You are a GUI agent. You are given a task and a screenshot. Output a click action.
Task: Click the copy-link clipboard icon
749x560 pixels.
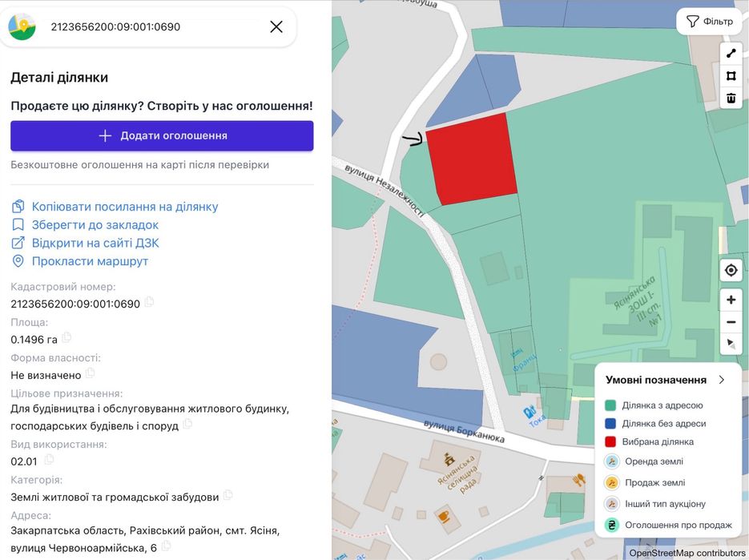pos(18,207)
